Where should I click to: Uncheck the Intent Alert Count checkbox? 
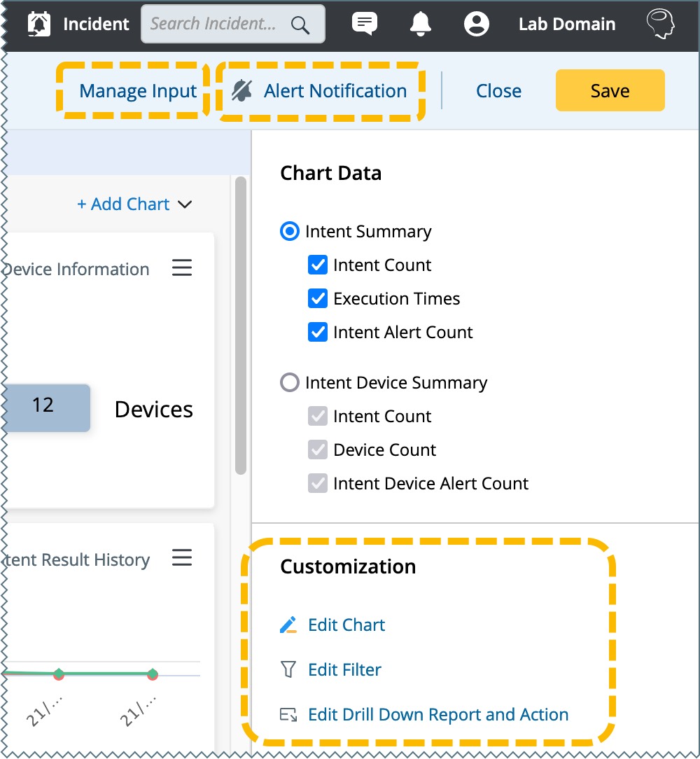pyautogui.click(x=318, y=333)
